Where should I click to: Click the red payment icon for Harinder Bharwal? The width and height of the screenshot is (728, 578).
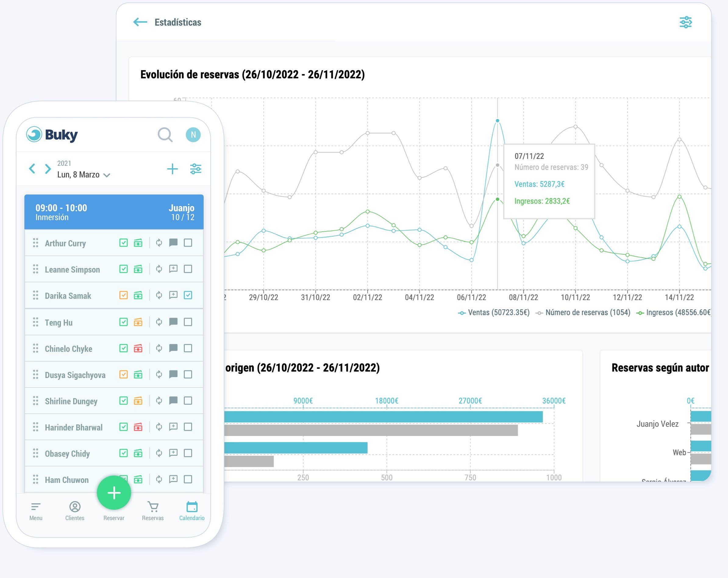(x=138, y=427)
